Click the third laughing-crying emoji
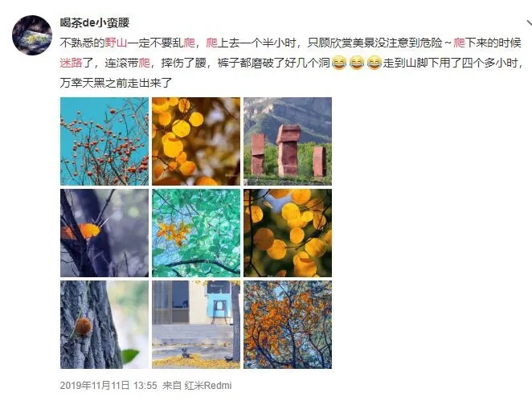This screenshot has width=532, height=405. pos(374,63)
